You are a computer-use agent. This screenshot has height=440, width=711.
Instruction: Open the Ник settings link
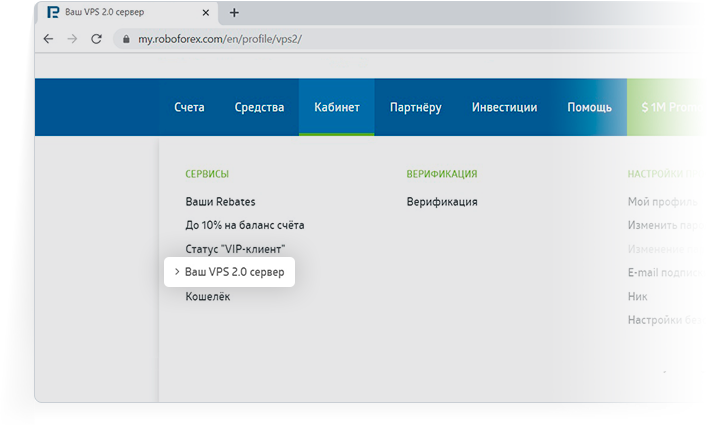click(x=638, y=296)
